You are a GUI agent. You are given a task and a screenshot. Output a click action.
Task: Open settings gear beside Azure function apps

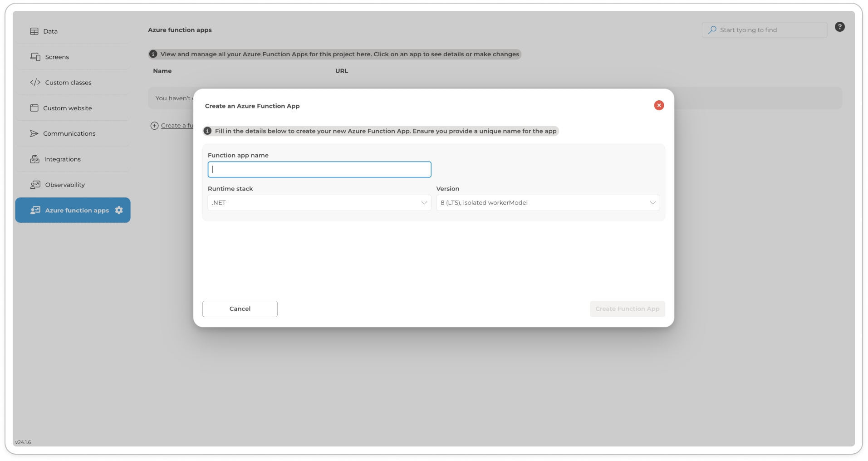coord(119,210)
